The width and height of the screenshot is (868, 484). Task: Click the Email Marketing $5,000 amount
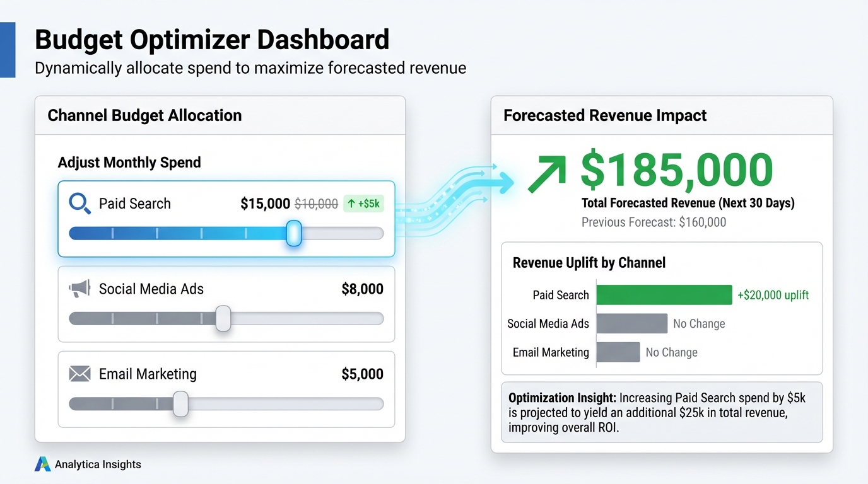coord(362,374)
